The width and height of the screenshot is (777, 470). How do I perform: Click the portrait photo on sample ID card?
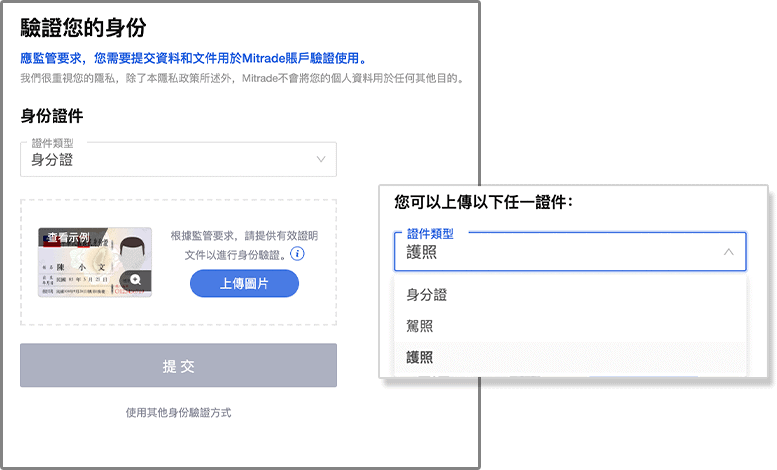(132, 252)
